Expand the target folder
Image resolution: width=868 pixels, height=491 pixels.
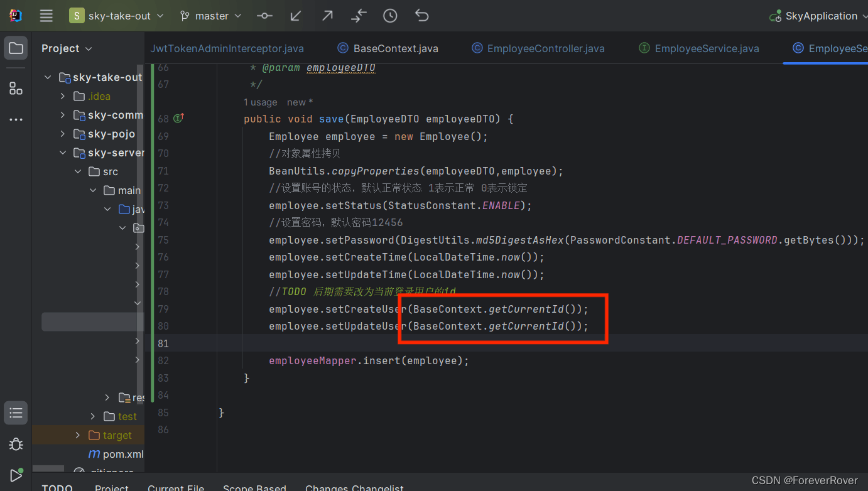[x=78, y=435]
